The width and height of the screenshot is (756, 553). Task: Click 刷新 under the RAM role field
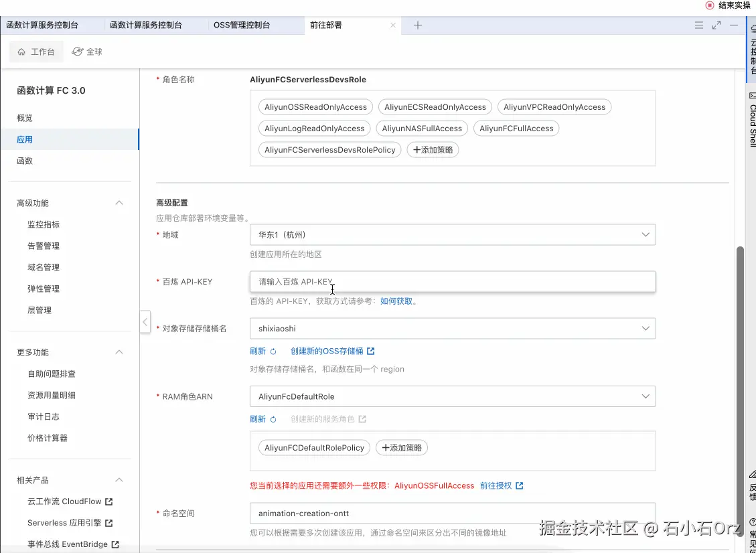pyautogui.click(x=258, y=419)
